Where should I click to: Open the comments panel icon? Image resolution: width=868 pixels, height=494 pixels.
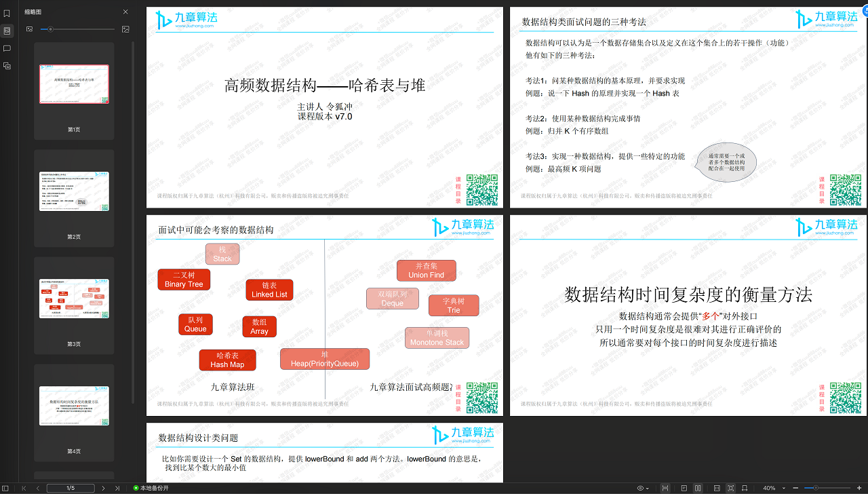point(7,48)
